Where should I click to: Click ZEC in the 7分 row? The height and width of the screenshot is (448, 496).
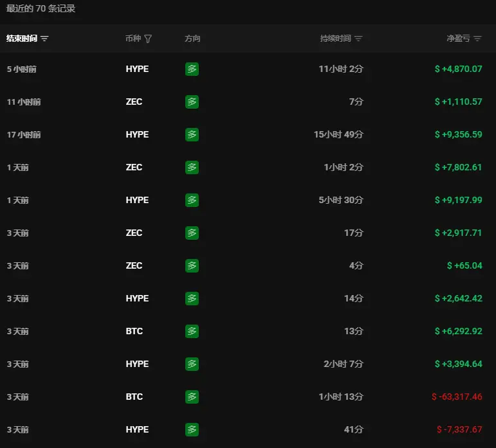click(134, 102)
